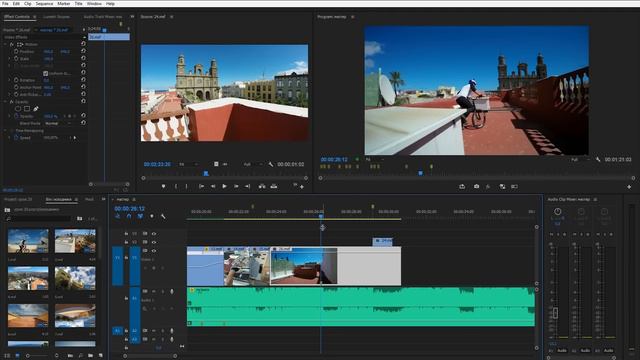640x360 pixels.
Task: Select the opacity pen mask tool
Action: pos(36,109)
